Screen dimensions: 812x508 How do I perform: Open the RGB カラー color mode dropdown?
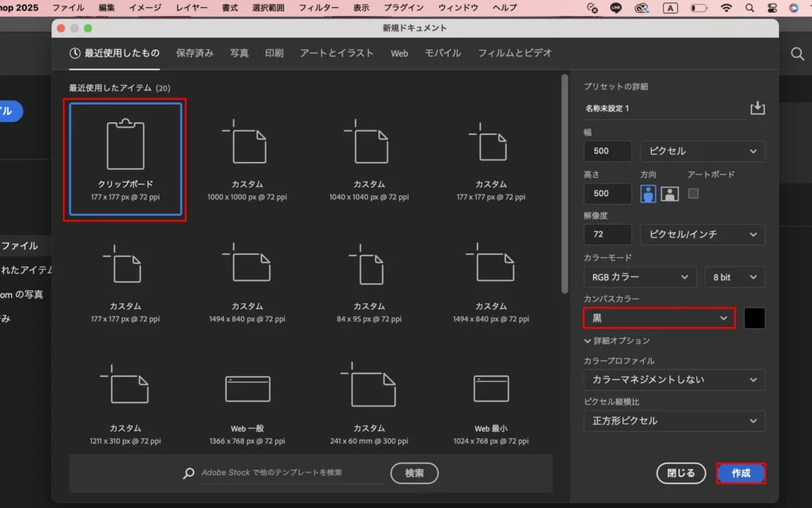(x=639, y=277)
